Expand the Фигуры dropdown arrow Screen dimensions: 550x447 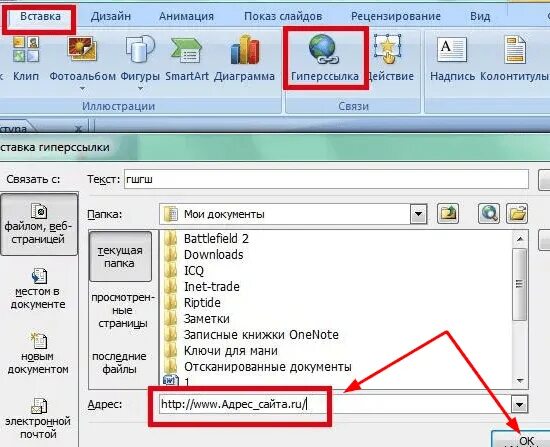pyautogui.click(x=140, y=89)
